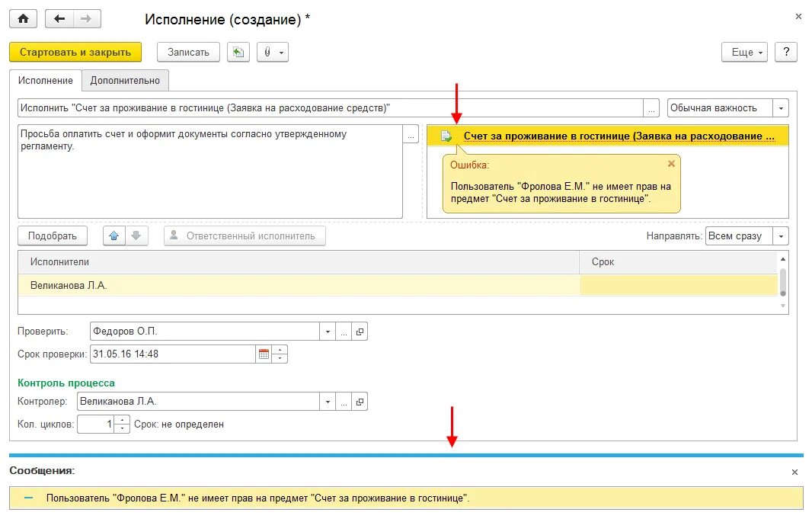The width and height of the screenshot is (812, 519).
Task: Open Федоров О.П. record with open icon
Action: (360, 332)
